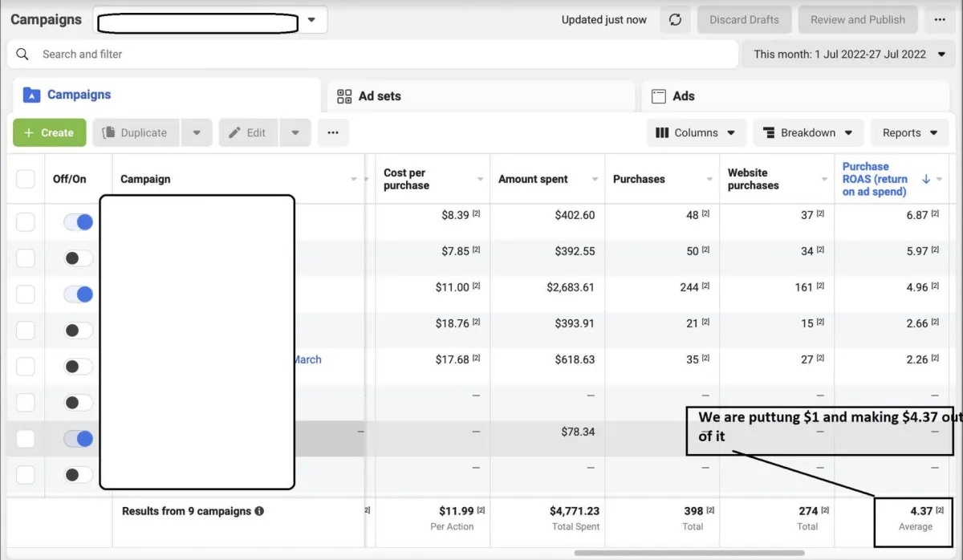
Task: Click the $2,683.61 amount spent cell
Action: pos(571,287)
